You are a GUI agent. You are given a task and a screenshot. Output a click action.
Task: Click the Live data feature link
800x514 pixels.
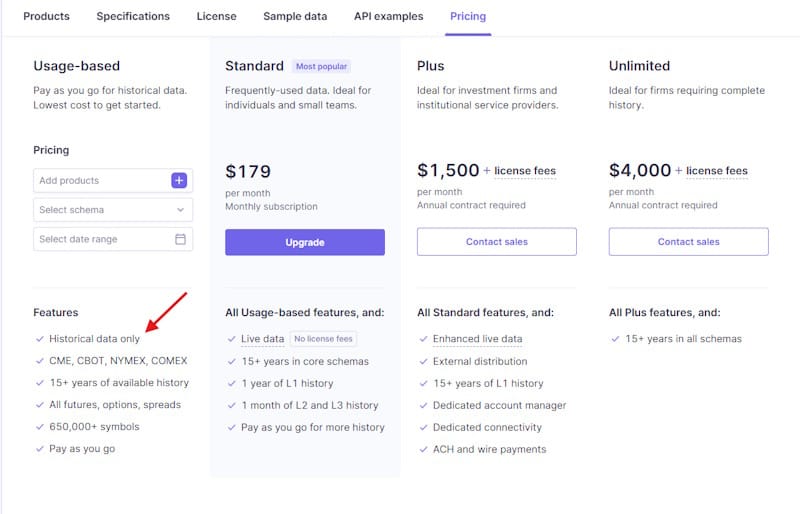point(263,339)
